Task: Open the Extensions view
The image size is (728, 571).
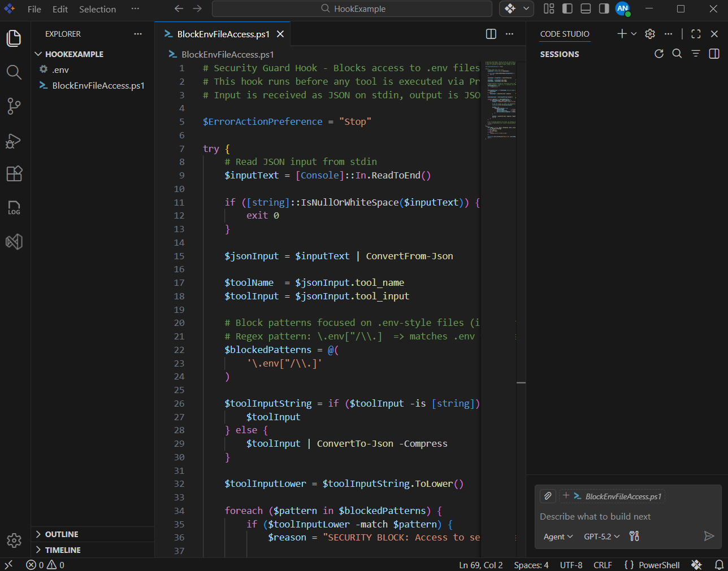Action: pyautogui.click(x=14, y=175)
